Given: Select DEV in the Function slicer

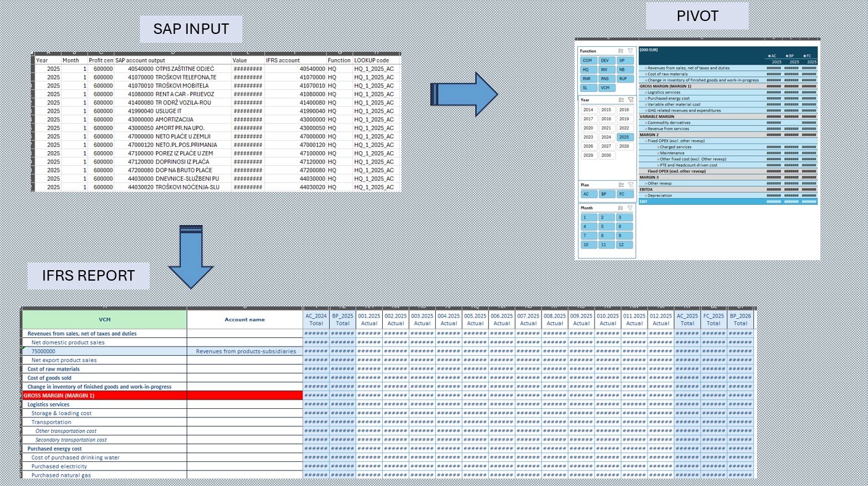Looking at the screenshot, I should (606, 60).
